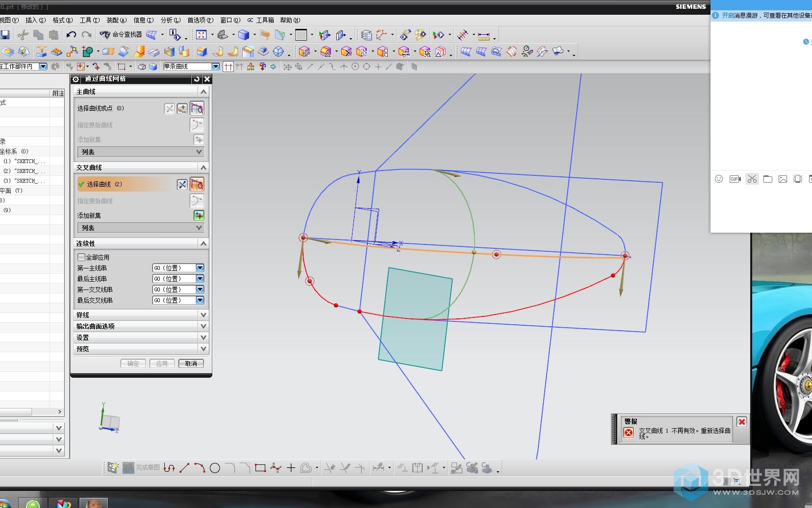This screenshot has height=508, width=812.
Task: Click the 取消 button
Action: [x=191, y=363]
